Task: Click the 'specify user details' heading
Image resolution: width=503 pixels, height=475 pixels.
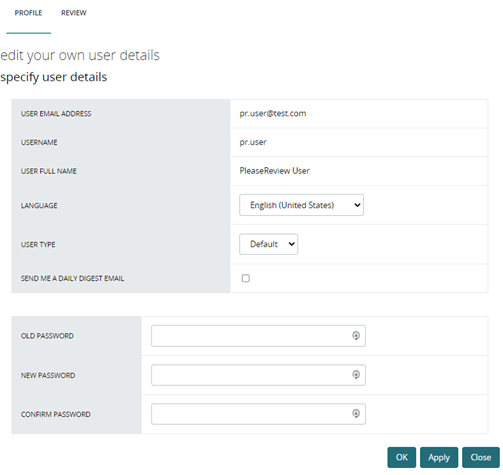Action: 54,77
